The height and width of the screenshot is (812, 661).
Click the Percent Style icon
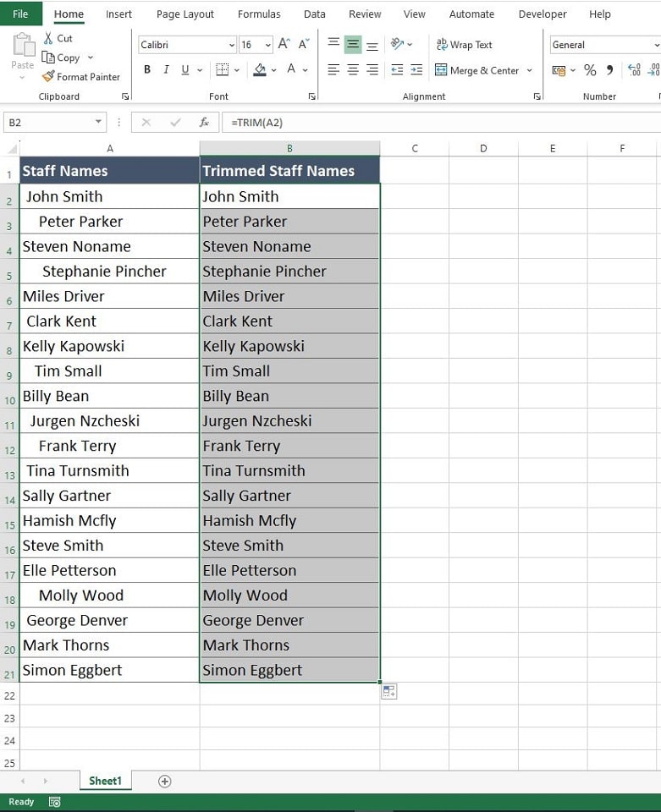coord(590,70)
